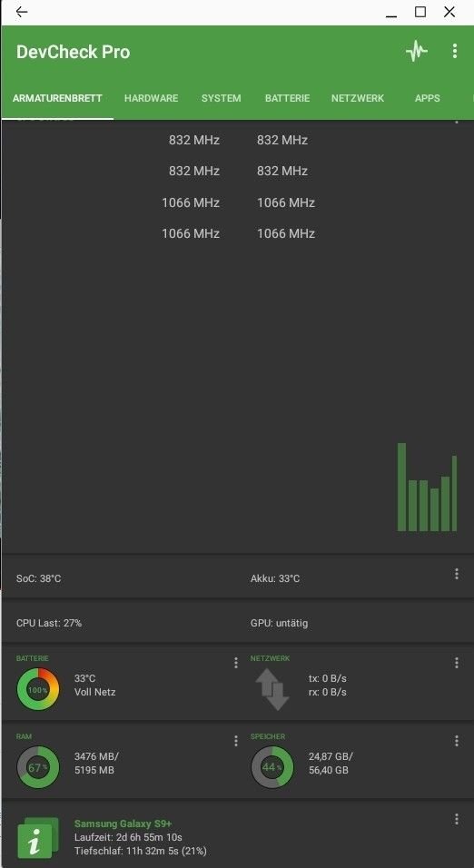Open the three-dot menu of Batterie card

click(236, 662)
